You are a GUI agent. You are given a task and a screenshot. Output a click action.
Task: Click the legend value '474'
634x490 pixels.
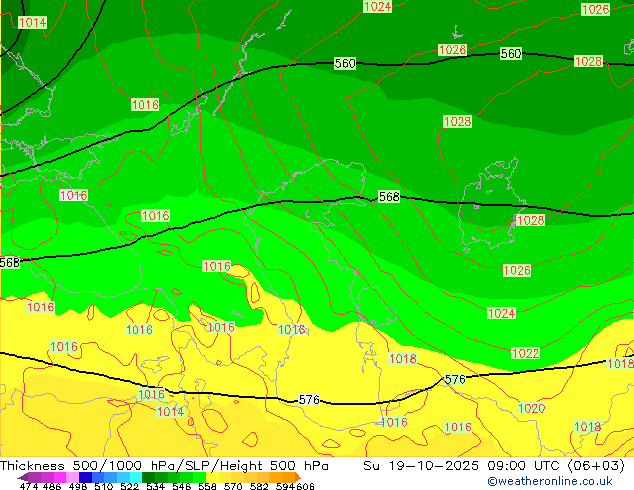(29, 486)
